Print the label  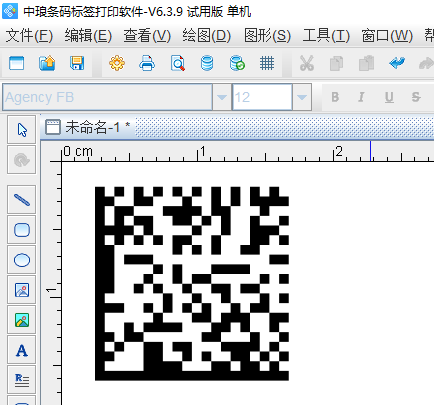click(147, 63)
